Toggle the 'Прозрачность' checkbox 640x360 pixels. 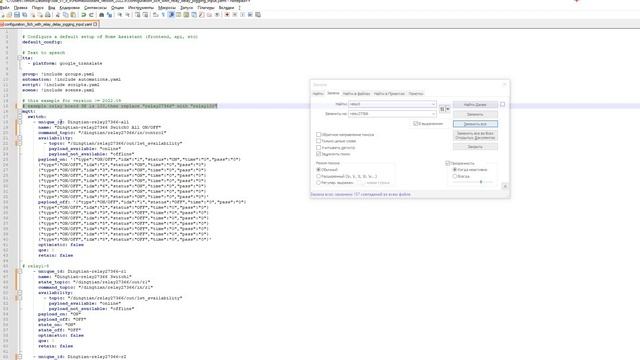click(447, 163)
